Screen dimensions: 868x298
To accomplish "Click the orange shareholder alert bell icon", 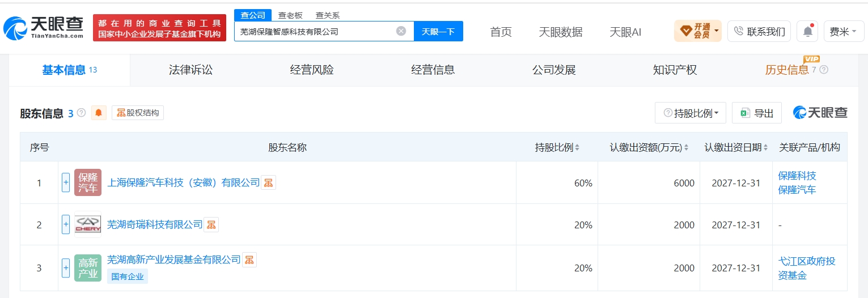I will coord(99,113).
